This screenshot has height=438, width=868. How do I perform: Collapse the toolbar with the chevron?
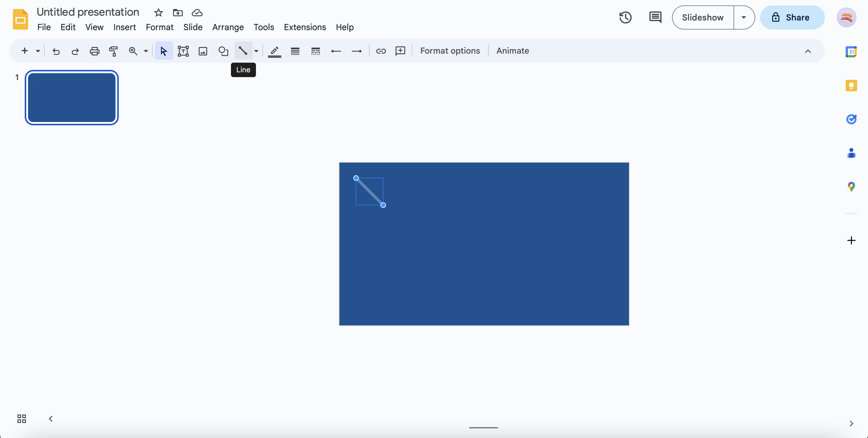808,51
